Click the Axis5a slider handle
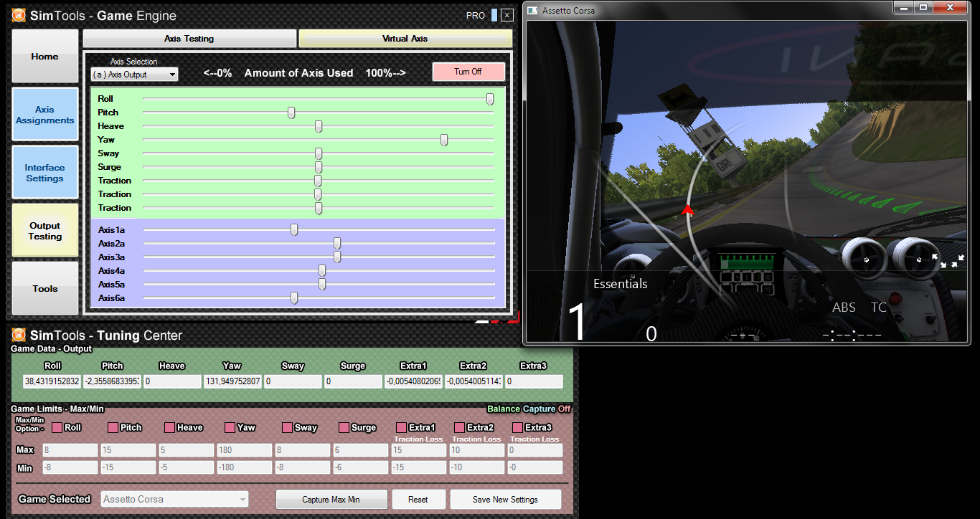980x519 pixels. tap(322, 284)
